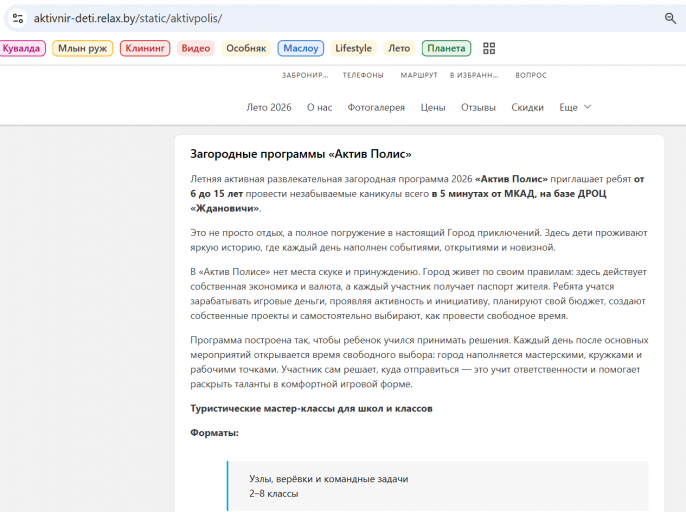Select the Маслоу tab group
The height and width of the screenshot is (512, 686).
pyautogui.click(x=301, y=48)
